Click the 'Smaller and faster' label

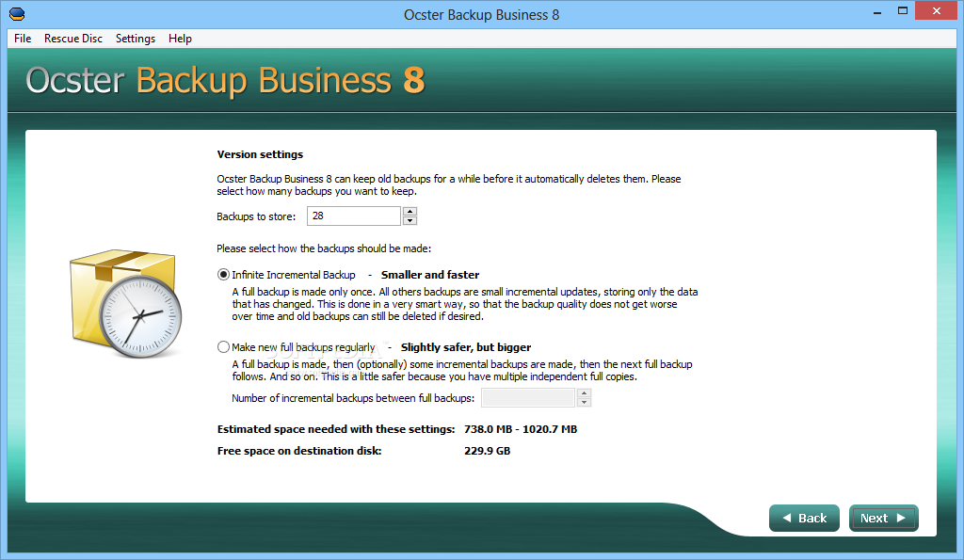(x=430, y=275)
